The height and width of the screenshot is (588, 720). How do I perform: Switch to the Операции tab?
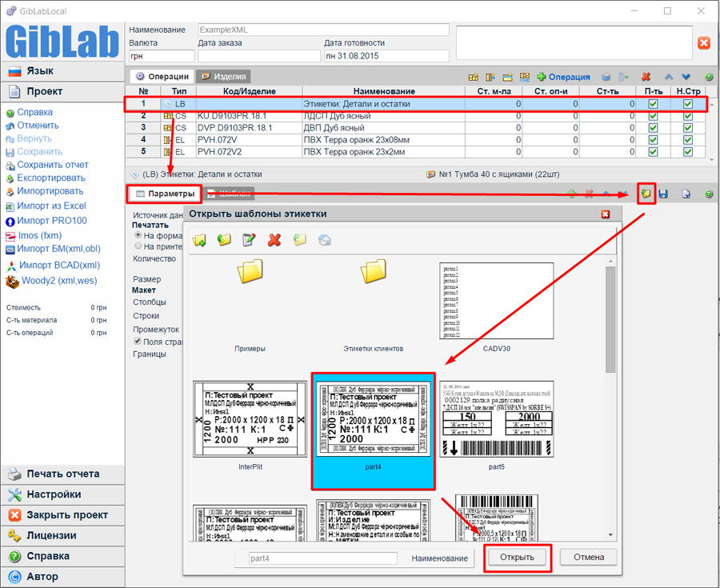162,77
